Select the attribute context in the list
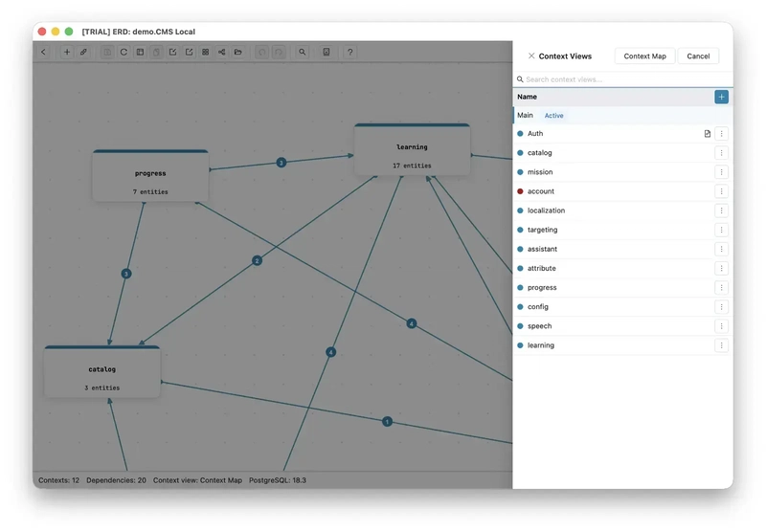Screen dimensions: 766x532 (623, 269)
